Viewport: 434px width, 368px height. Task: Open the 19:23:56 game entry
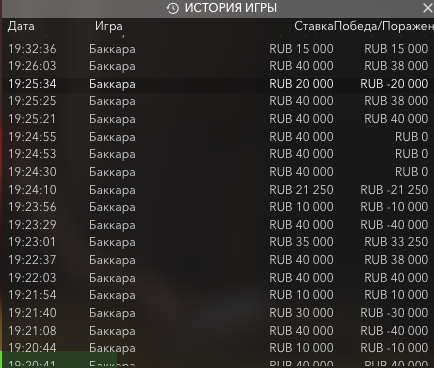(218, 207)
